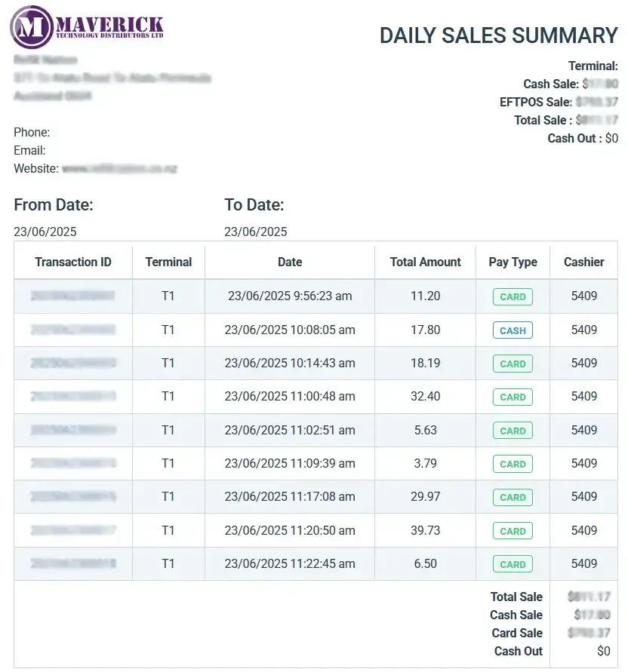Click the amount 29.97
This screenshot has width=628, height=672.
tap(426, 497)
